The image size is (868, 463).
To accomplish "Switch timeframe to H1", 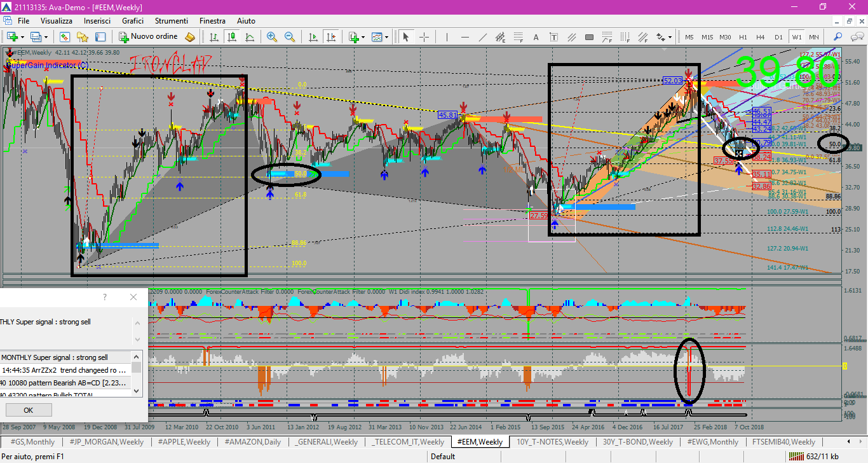I will coord(743,37).
